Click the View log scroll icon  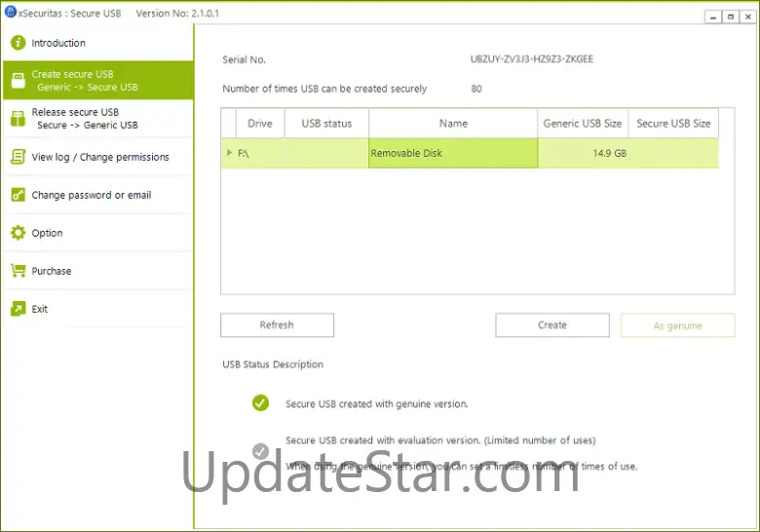18,157
